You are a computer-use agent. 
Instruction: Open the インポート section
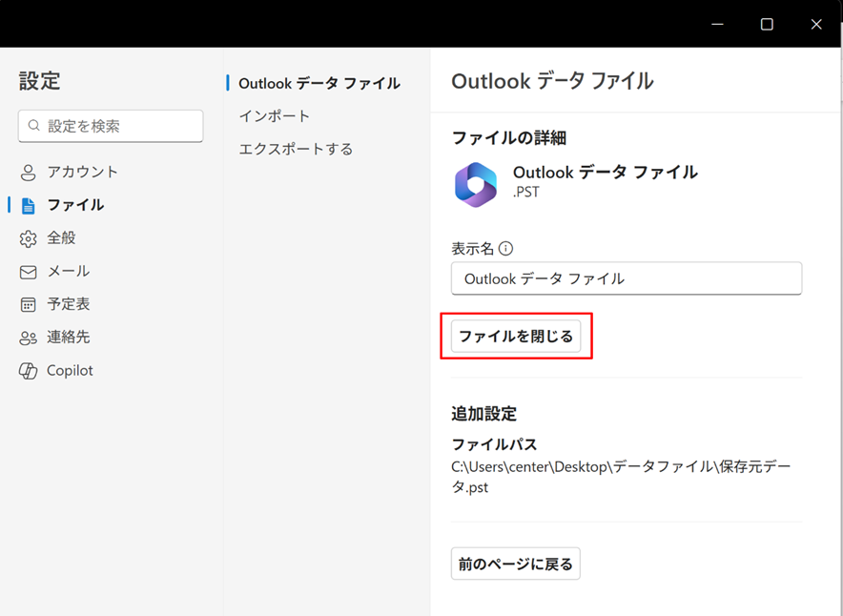tap(275, 116)
